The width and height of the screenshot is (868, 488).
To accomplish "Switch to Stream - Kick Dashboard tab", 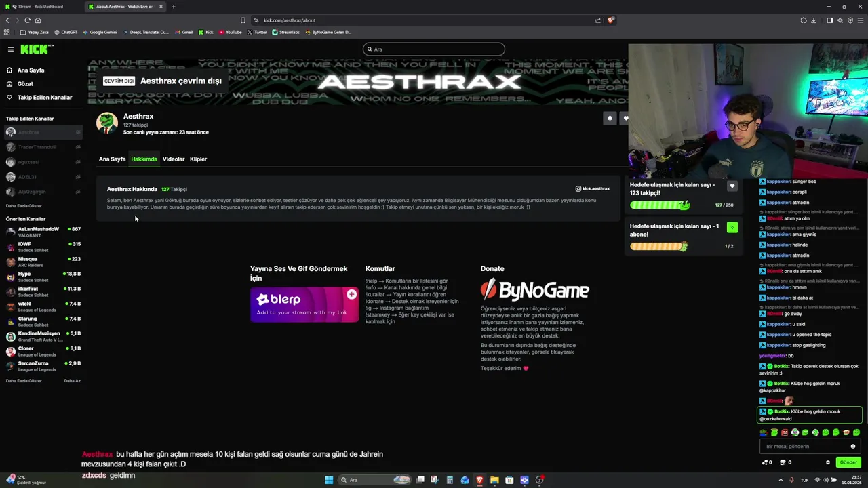I will tap(41, 7).
